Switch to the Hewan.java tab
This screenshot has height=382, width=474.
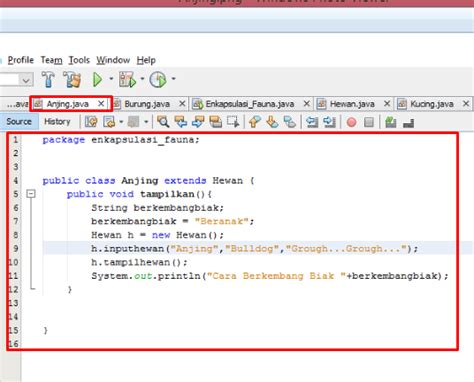coord(352,104)
